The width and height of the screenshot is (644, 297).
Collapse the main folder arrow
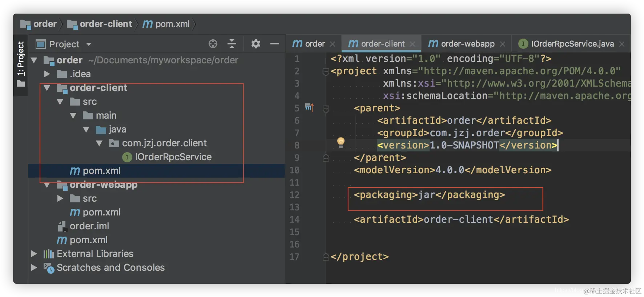click(73, 115)
